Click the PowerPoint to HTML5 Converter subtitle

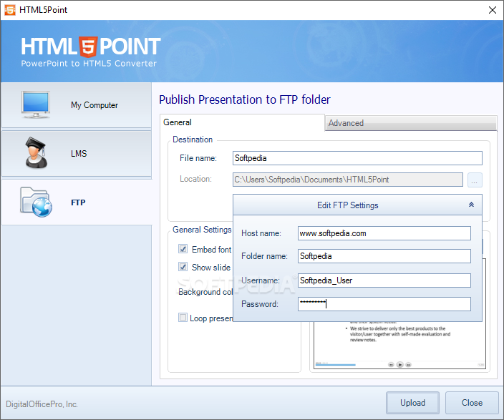click(89, 63)
